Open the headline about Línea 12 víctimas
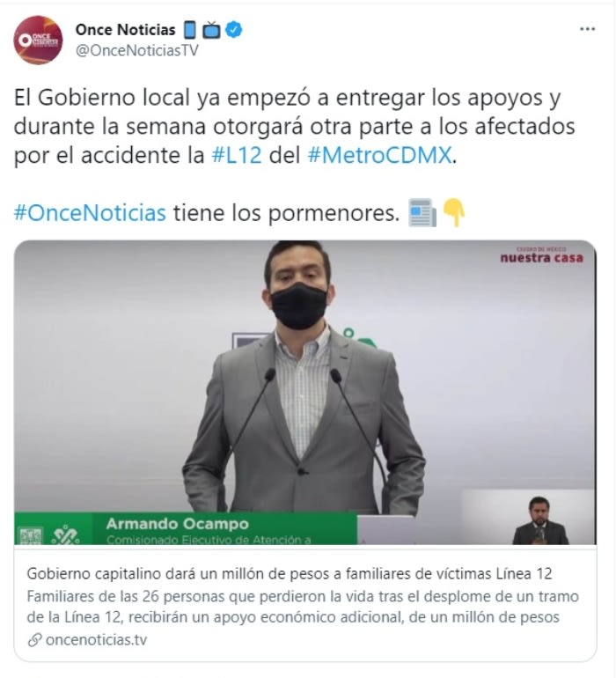Image resolution: width=616 pixels, height=678 pixels. tap(290, 574)
